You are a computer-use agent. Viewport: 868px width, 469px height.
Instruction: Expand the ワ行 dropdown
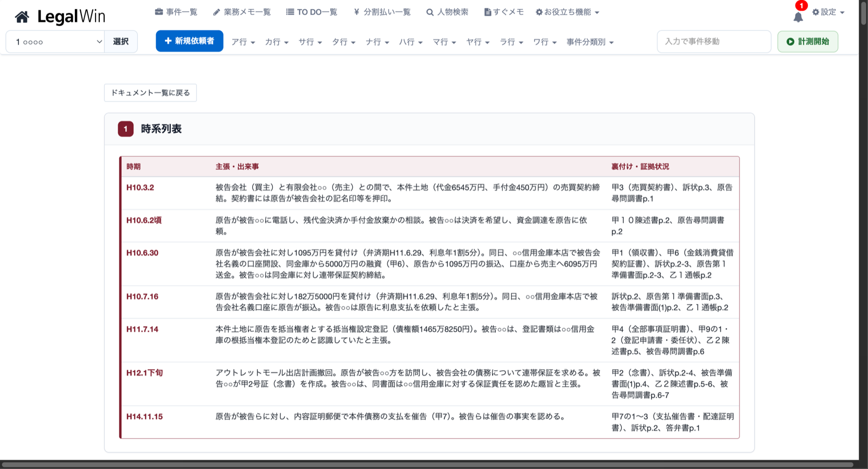coord(545,42)
